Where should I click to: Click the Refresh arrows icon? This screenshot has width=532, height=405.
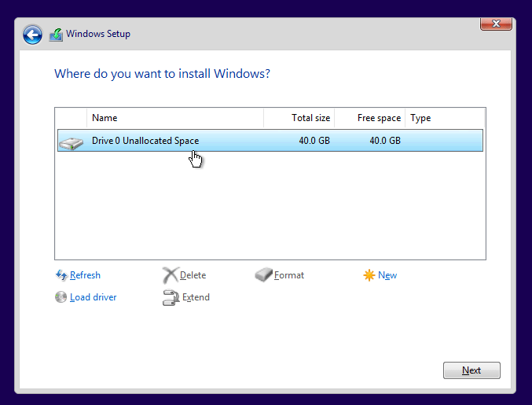(x=61, y=275)
